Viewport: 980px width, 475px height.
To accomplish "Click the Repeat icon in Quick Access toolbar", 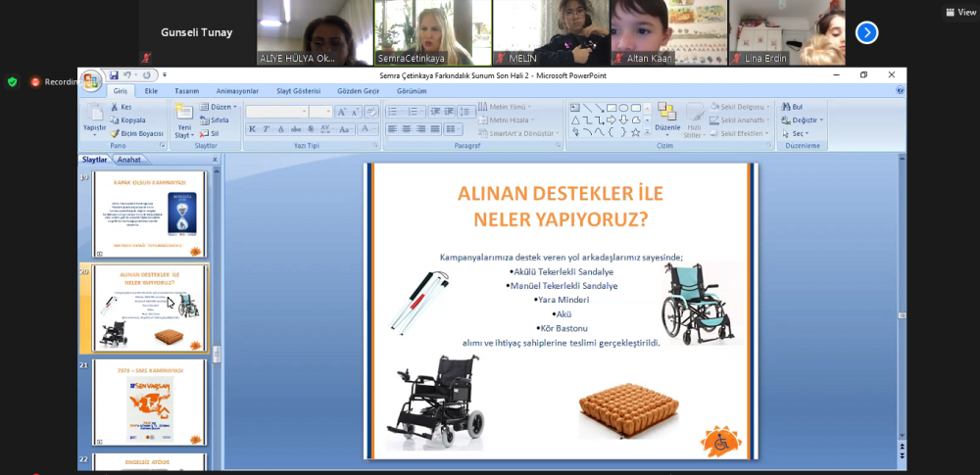I will 147,75.
